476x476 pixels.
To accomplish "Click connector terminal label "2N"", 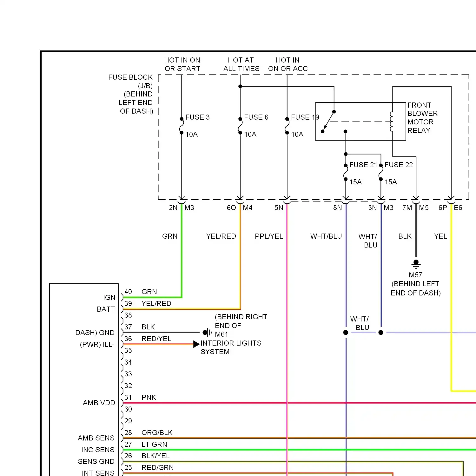I will tap(173, 208).
